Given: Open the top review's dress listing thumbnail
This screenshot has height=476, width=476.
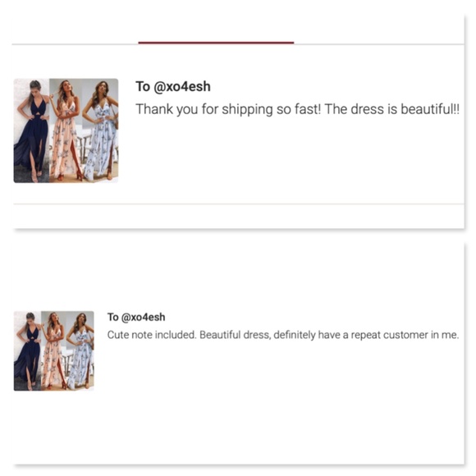Looking at the screenshot, I should [x=66, y=130].
